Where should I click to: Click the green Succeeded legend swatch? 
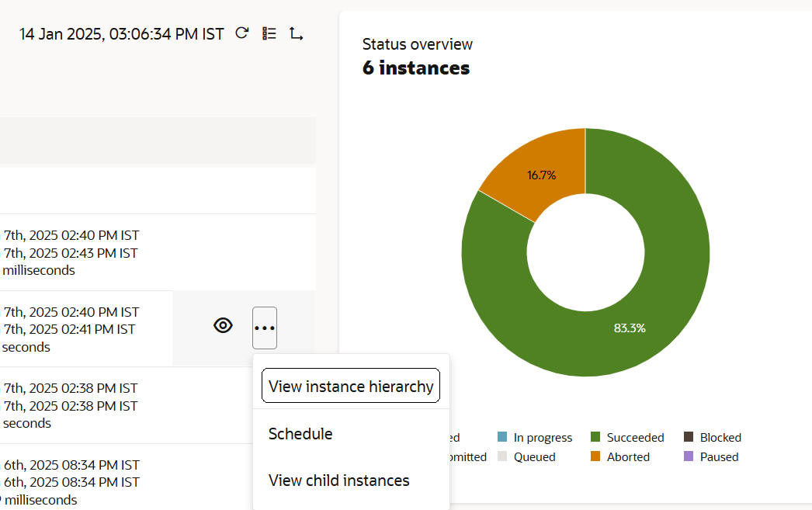tap(596, 438)
